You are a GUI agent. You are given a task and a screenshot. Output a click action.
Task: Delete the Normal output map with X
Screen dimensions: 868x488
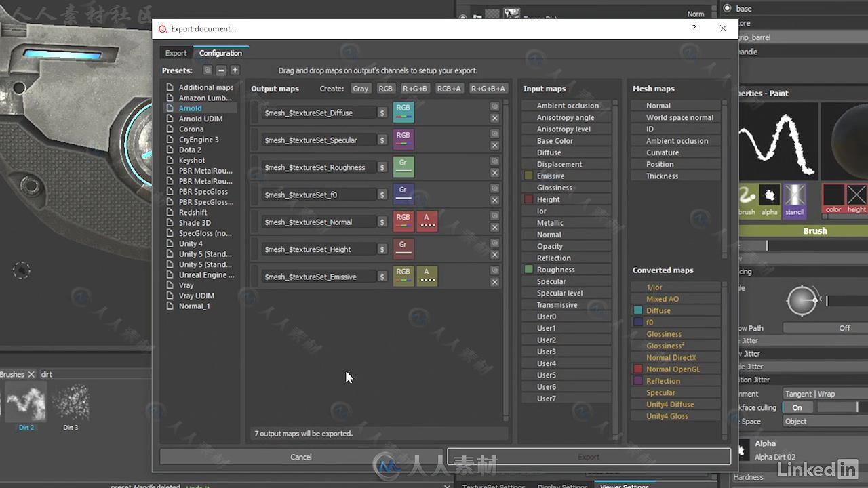tap(495, 227)
